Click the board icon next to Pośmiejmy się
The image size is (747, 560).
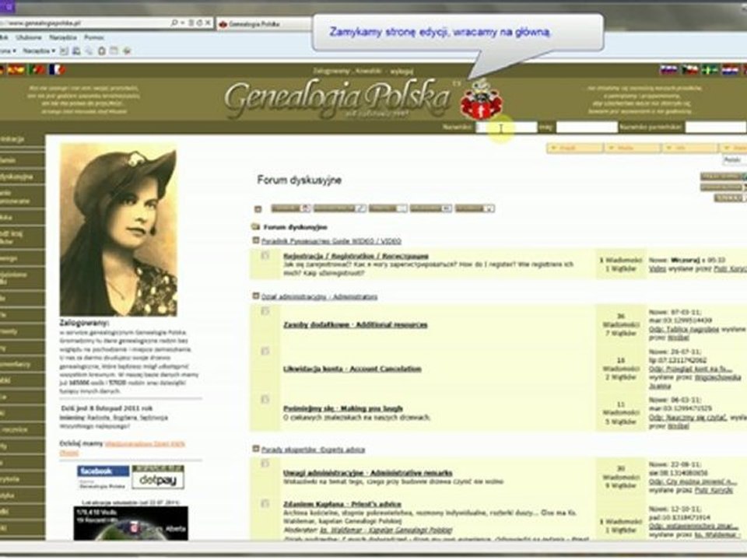point(265,399)
